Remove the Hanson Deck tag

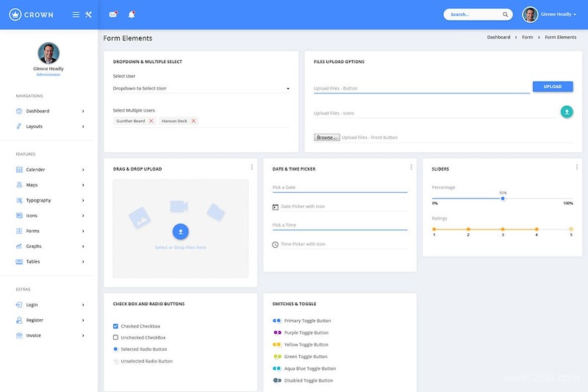click(x=193, y=121)
